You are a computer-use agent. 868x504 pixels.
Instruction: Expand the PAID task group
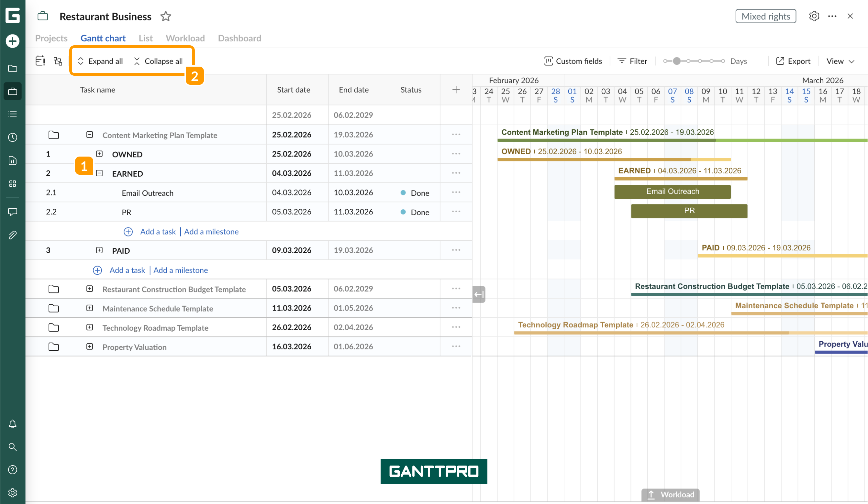coord(99,250)
